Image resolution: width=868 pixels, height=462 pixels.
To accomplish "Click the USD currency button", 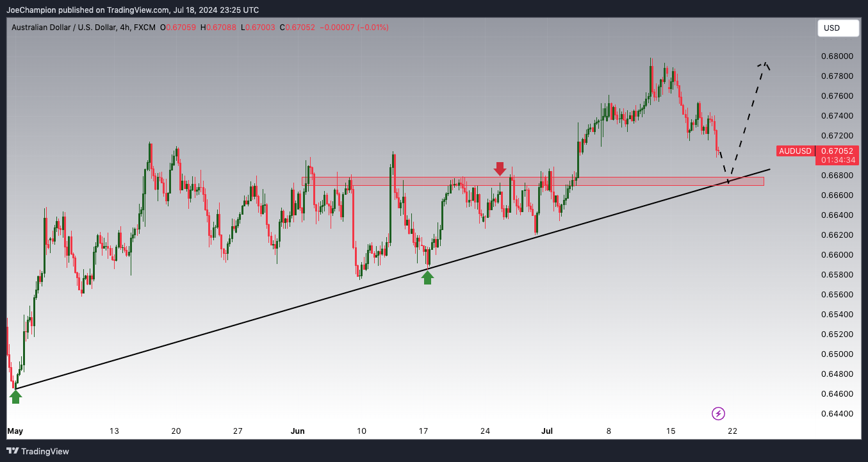I will (838, 28).
